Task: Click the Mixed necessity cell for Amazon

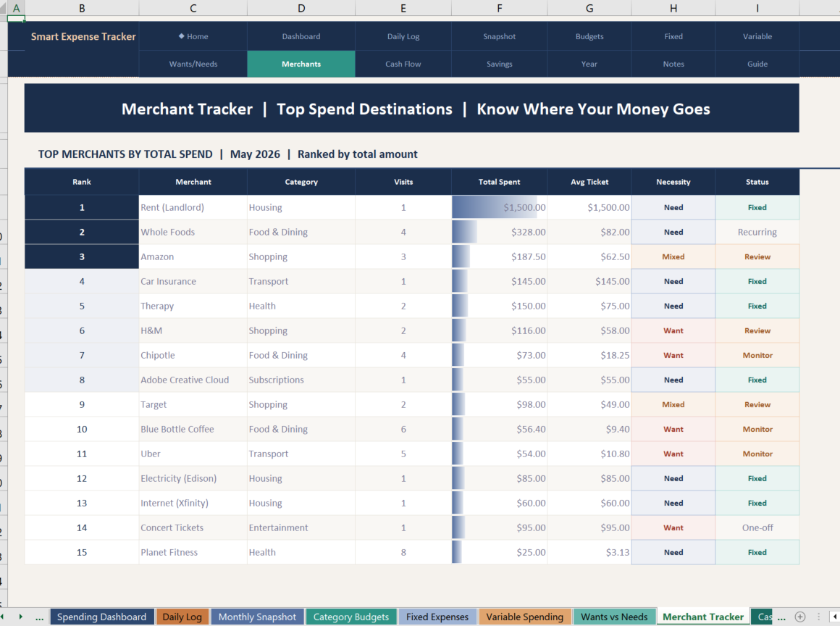Action: pos(673,256)
